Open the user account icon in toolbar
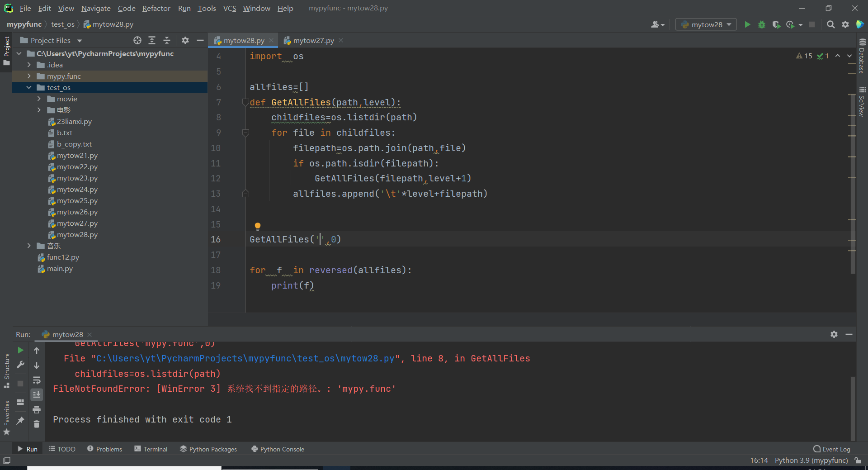The width and height of the screenshot is (868, 470). (657, 24)
